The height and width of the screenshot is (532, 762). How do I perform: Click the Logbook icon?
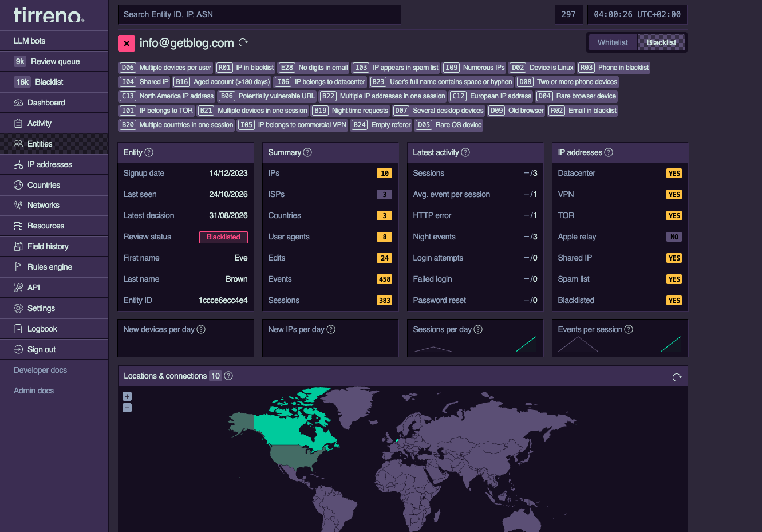pyautogui.click(x=18, y=329)
